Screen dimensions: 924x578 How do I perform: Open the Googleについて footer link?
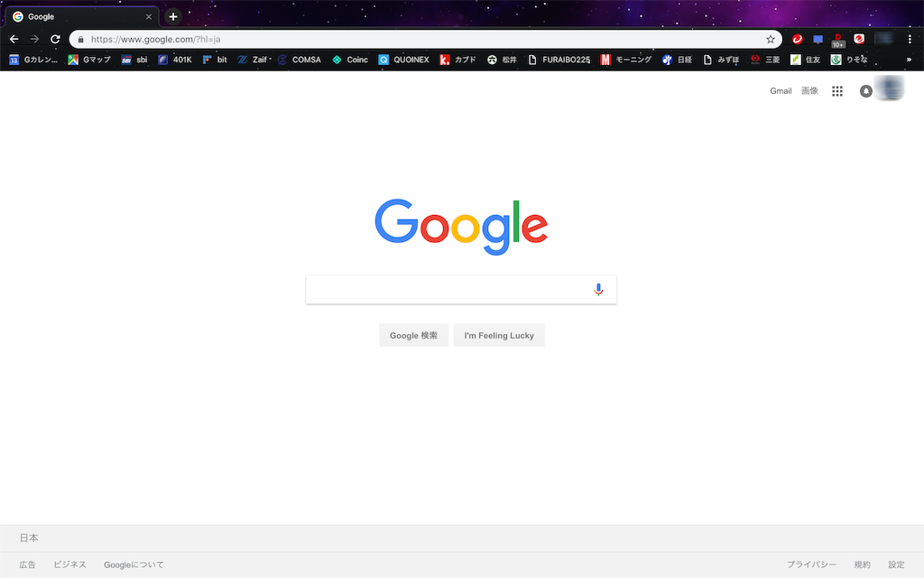tap(134, 564)
